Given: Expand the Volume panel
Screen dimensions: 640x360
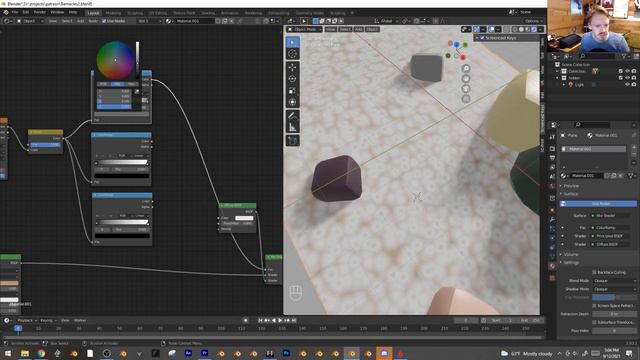Looking at the screenshot, I should [x=571, y=254].
